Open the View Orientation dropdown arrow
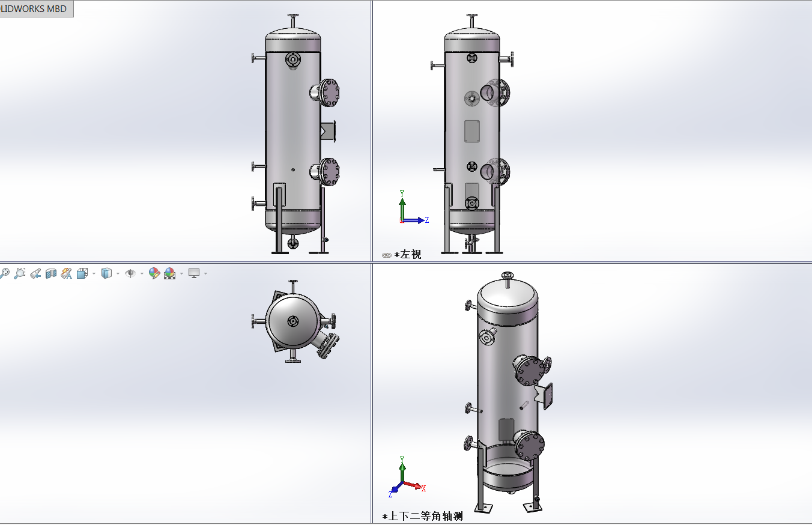The width and height of the screenshot is (812, 525). point(94,273)
